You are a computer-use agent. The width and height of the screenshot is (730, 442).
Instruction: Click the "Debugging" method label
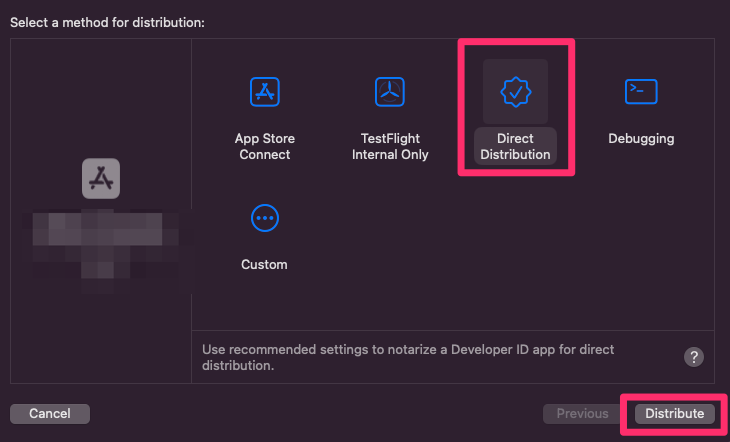tap(641, 139)
